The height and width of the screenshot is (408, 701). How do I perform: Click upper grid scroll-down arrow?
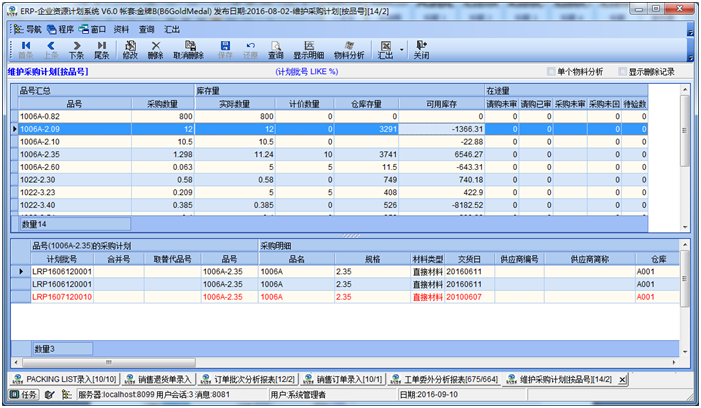[685, 227]
